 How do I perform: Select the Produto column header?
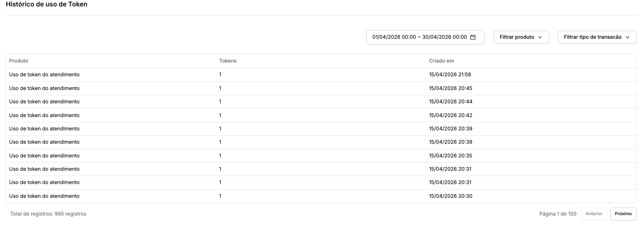click(x=19, y=61)
